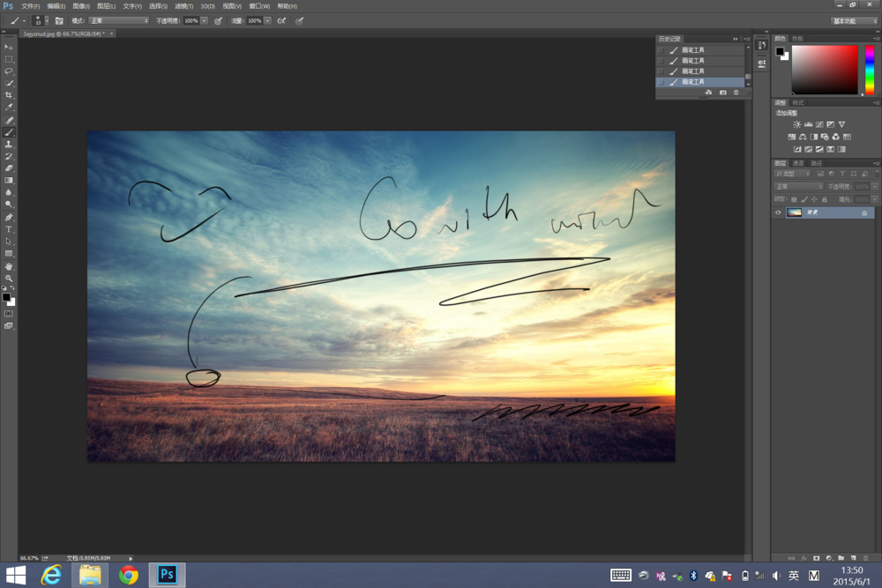Switch to 路径 paths tab
This screenshot has height=588, width=882.
816,163
